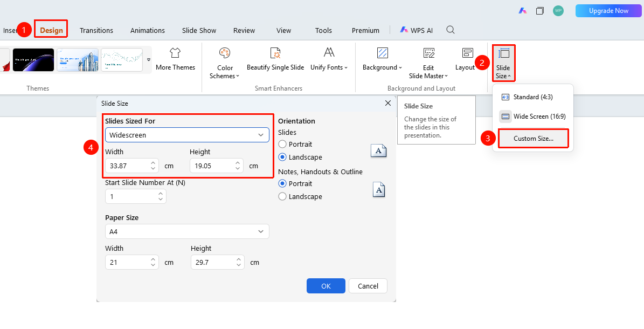This screenshot has height=329, width=644.
Task: Click the WPS AI logo near avatar
Action: pyautogui.click(x=522, y=11)
